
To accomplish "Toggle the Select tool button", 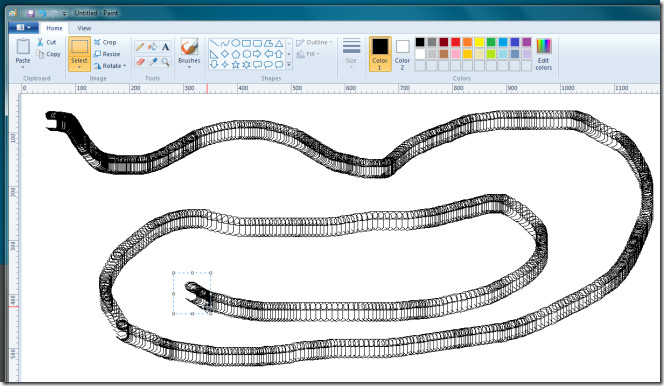I will tap(79, 54).
